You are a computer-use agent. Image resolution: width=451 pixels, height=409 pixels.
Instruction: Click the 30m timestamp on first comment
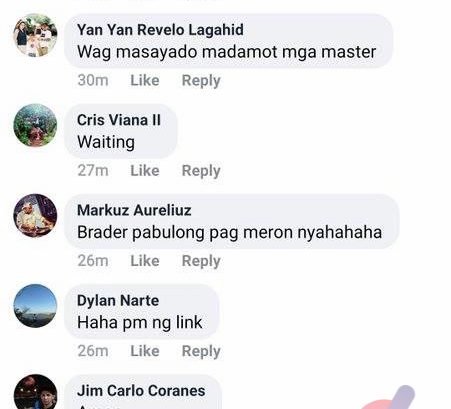[x=93, y=80]
